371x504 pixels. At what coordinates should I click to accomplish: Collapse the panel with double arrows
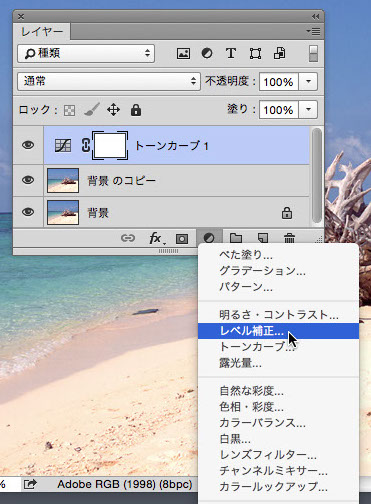point(315,16)
